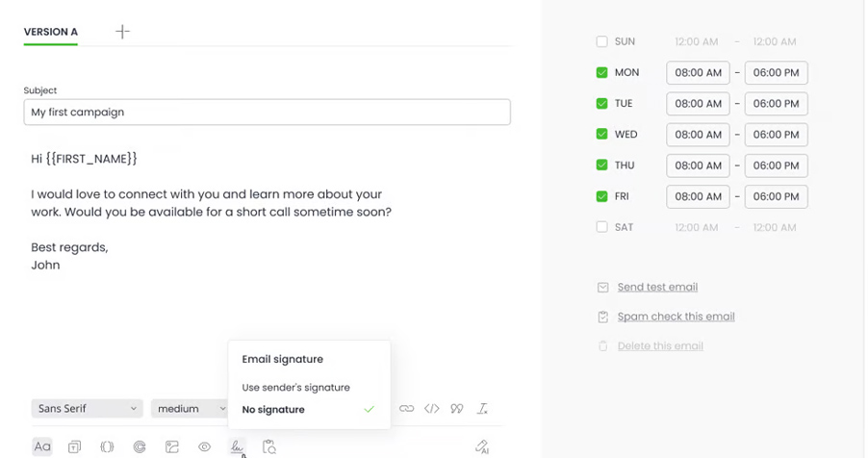868x458 pixels.
Task: Click the curly braces variables icon
Action: pos(107,446)
